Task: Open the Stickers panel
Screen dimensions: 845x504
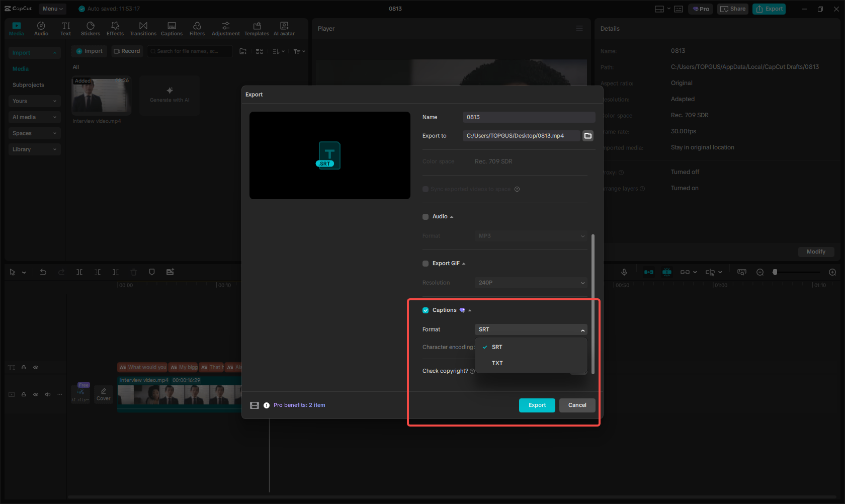Action: (x=91, y=28)
